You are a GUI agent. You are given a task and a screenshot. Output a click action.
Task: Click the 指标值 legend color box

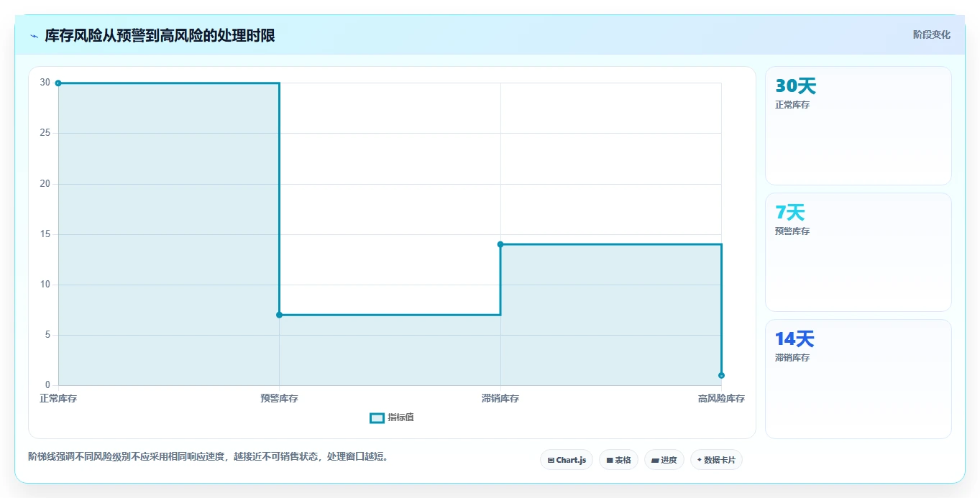[377, 418]
